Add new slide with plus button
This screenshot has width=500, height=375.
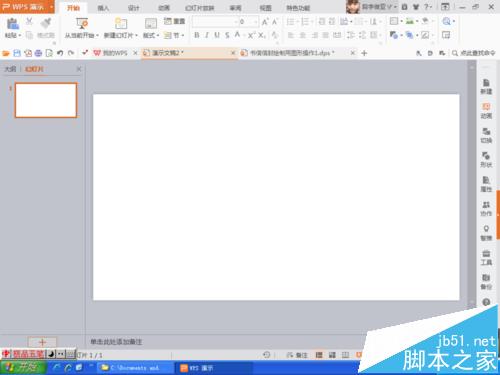(x=42, y=342)
